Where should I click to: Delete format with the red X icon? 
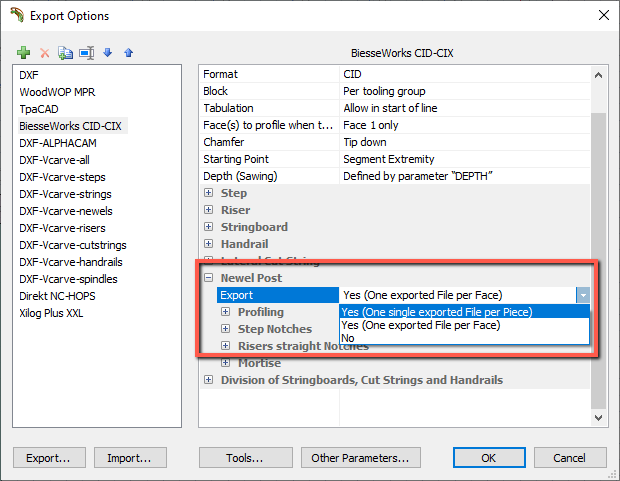pos(45,53)
